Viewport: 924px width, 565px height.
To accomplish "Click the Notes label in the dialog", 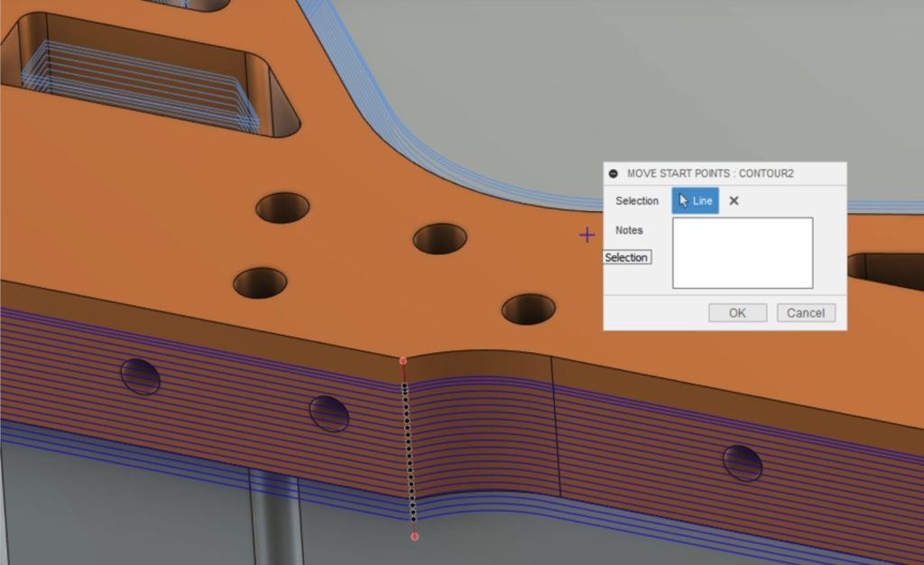I will 629,230.
